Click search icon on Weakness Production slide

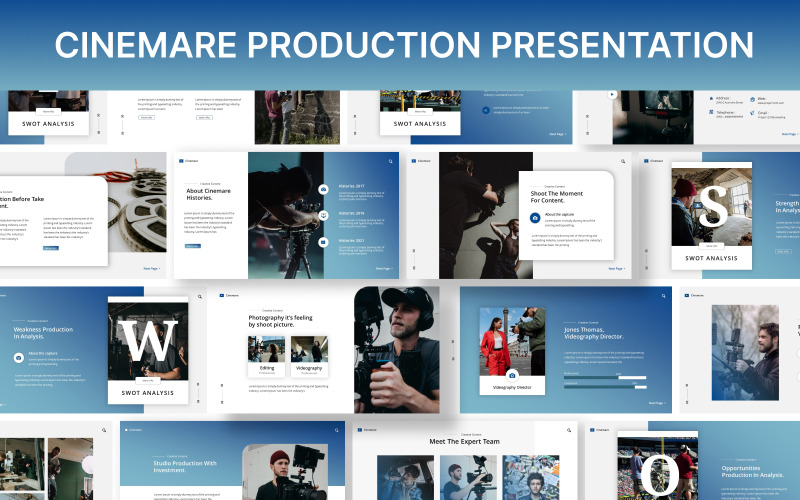199,297
